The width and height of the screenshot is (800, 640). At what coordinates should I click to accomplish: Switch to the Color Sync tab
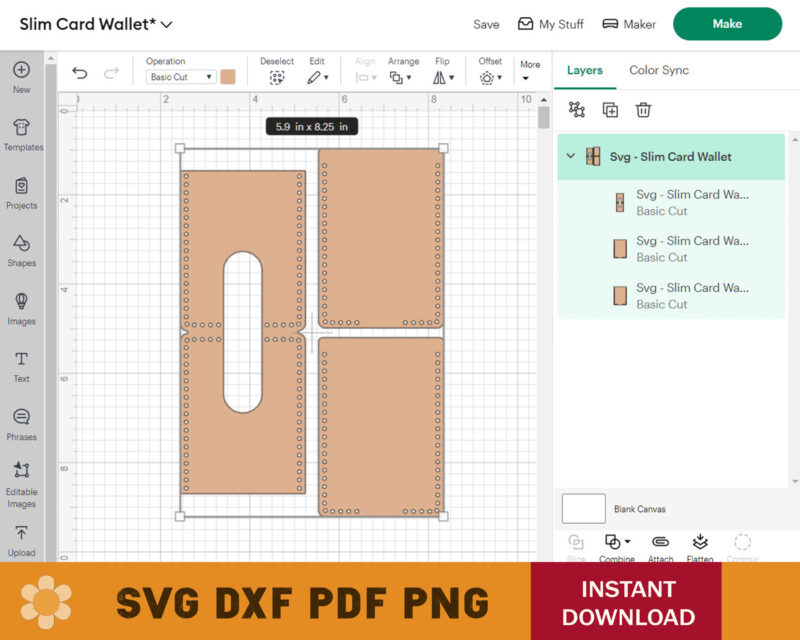pos(658,70)
